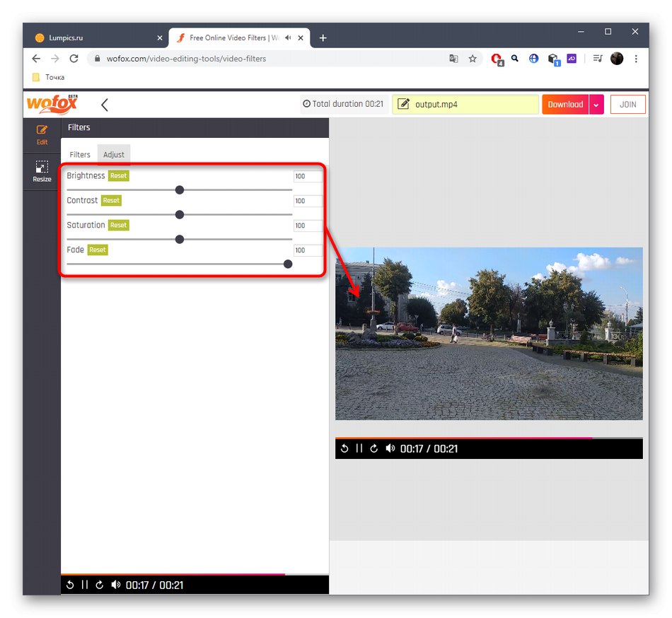Restart playback in the bottom-left player bar
Screen dimensions: 672x618
pos(70,585)
